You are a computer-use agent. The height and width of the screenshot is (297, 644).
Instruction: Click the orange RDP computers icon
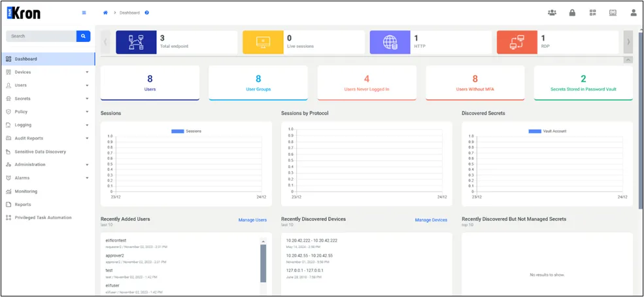(x=517, y=43)
